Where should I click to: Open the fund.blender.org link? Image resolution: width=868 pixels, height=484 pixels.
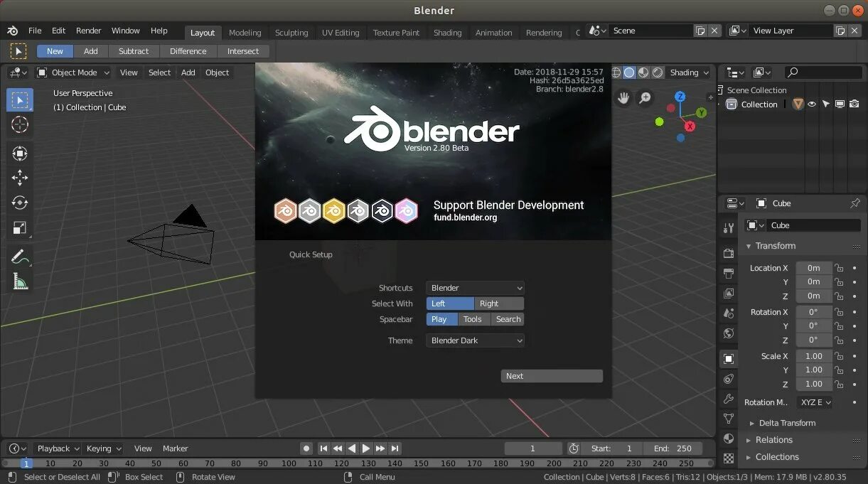(466, 217)
